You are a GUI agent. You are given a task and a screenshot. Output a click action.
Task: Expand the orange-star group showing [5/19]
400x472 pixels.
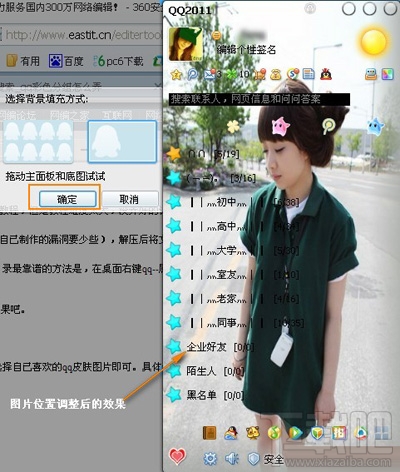203,154
